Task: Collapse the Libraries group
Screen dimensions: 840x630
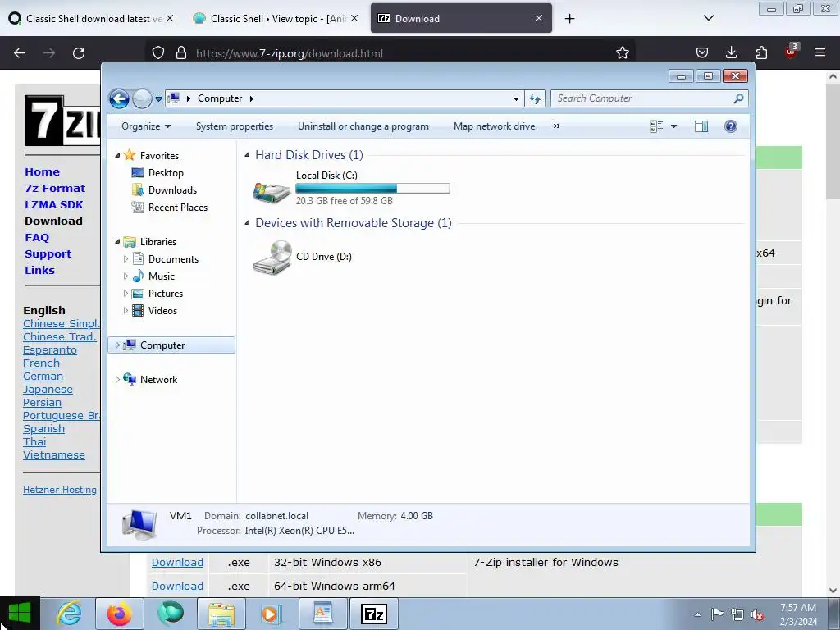Action: click(118, 242)
